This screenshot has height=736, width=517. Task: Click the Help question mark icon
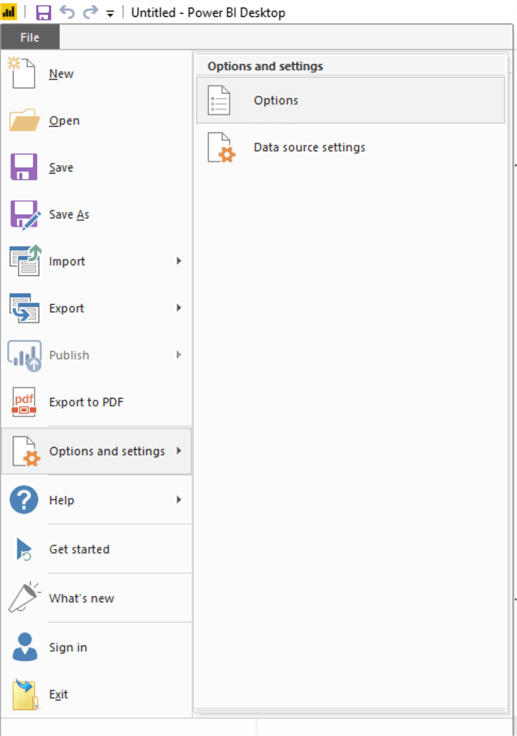(24, 500)
